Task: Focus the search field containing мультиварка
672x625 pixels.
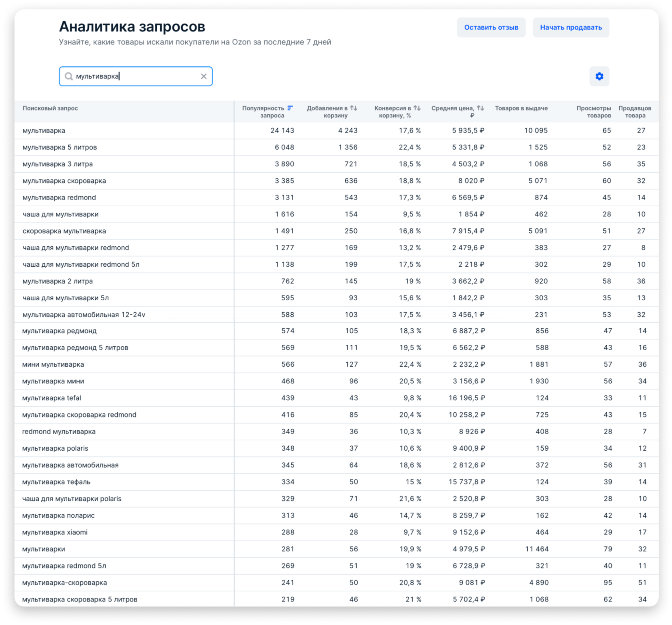Action: click(x=136, y=76)
